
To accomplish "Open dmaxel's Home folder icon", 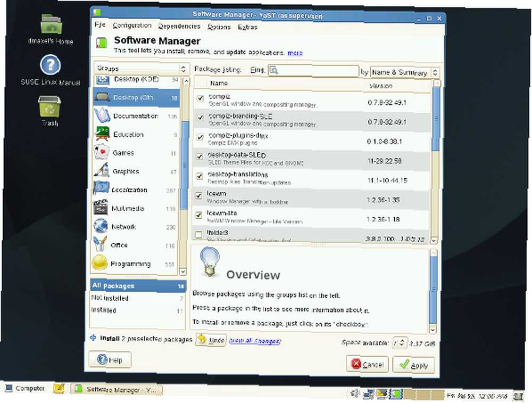I will 51,24.
